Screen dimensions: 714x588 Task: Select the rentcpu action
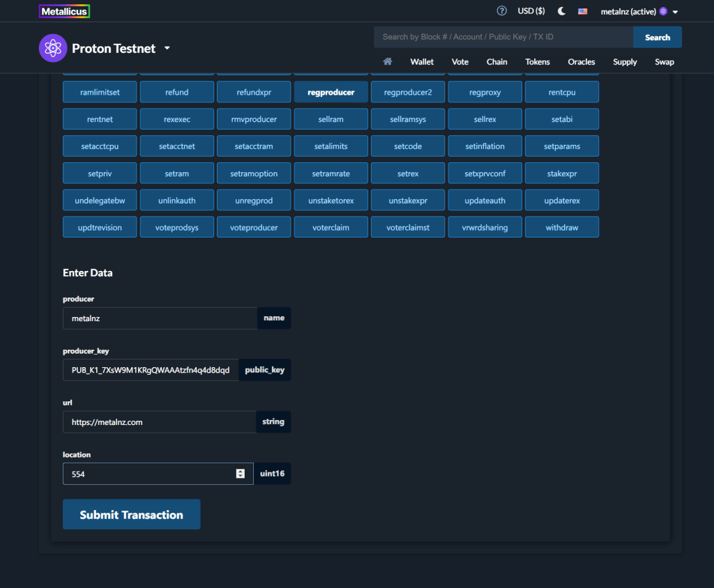click(x=562, y=92)
